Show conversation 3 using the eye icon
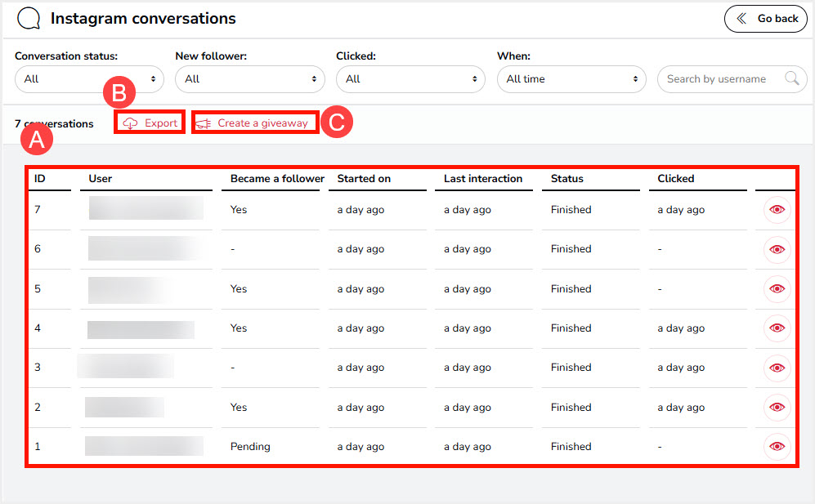815x504 pixels. 777,368
